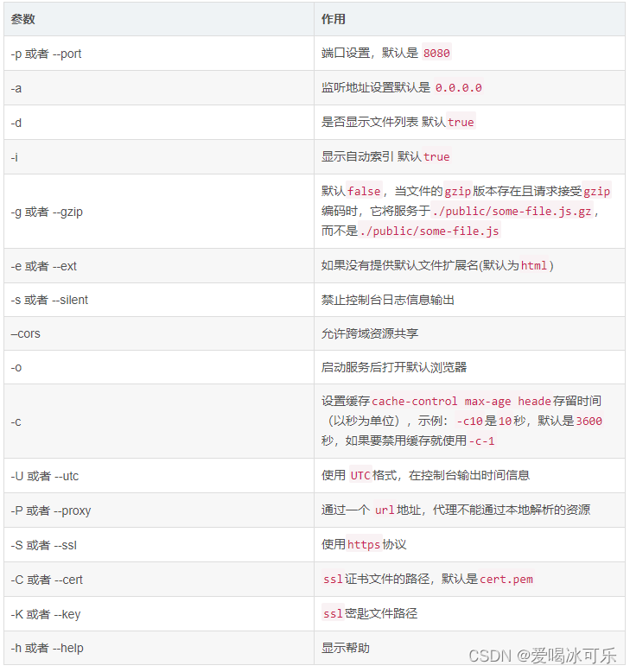The image size is (630, 672).
Task: Select the '-p 或者 --port' parameter cell
Action: click(x=159, y=54)
